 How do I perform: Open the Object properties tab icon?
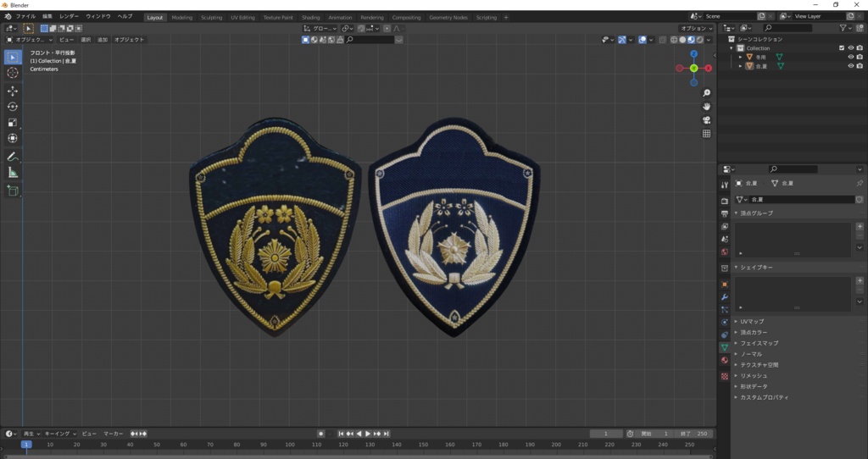(724, 285)
